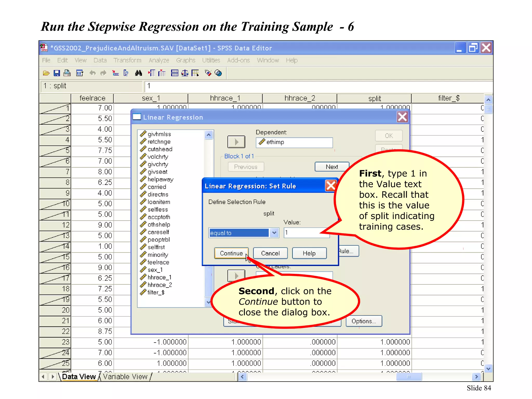Click the Continue button

pyautogui.click(x=231, y=253)
